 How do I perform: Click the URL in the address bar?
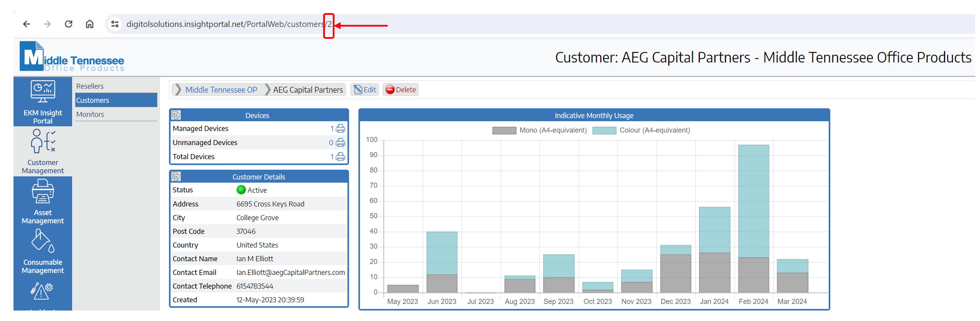tap(229, 24)
